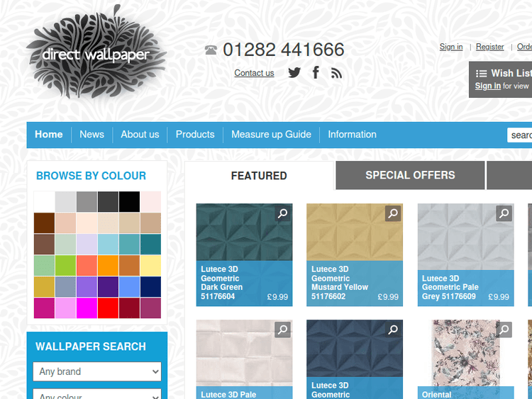The width and height of the screenshot is (532, 399).
Task: Expand the Any brand dropdown
Action: point(96,371)
